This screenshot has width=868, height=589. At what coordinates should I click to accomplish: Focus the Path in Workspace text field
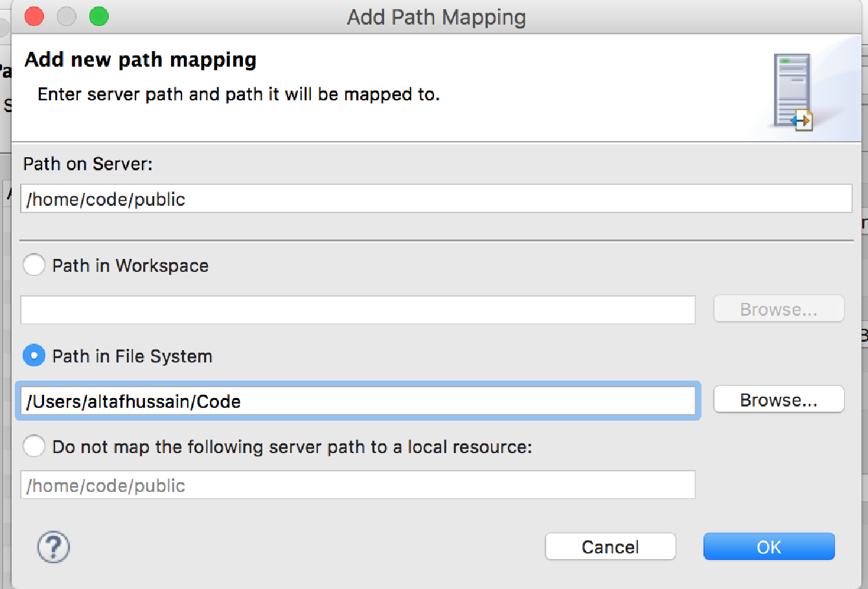coord(358,310)
